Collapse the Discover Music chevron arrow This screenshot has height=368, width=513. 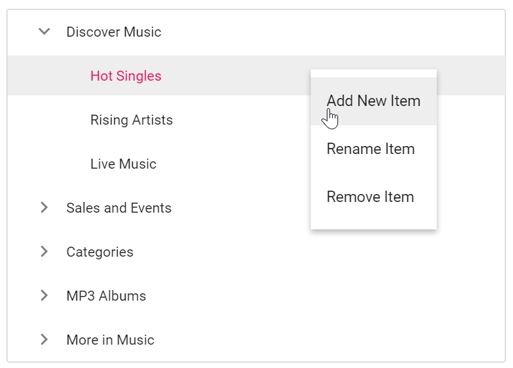click(44, 32)
